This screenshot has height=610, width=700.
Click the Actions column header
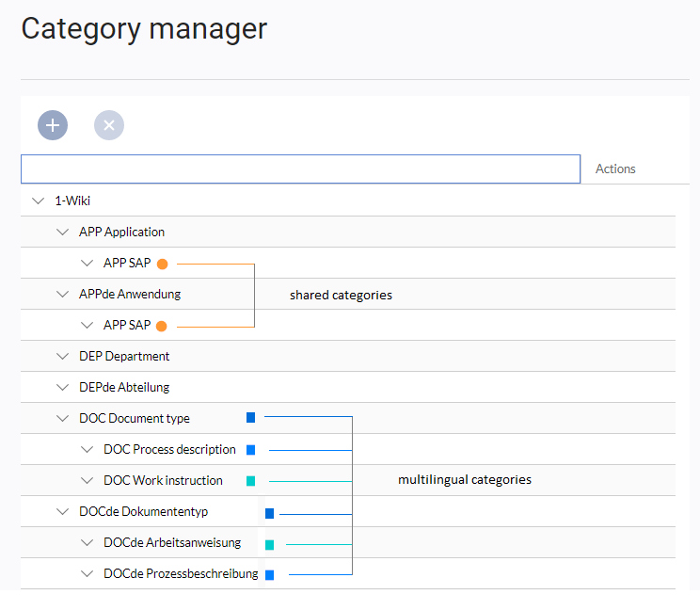(615, 169)
